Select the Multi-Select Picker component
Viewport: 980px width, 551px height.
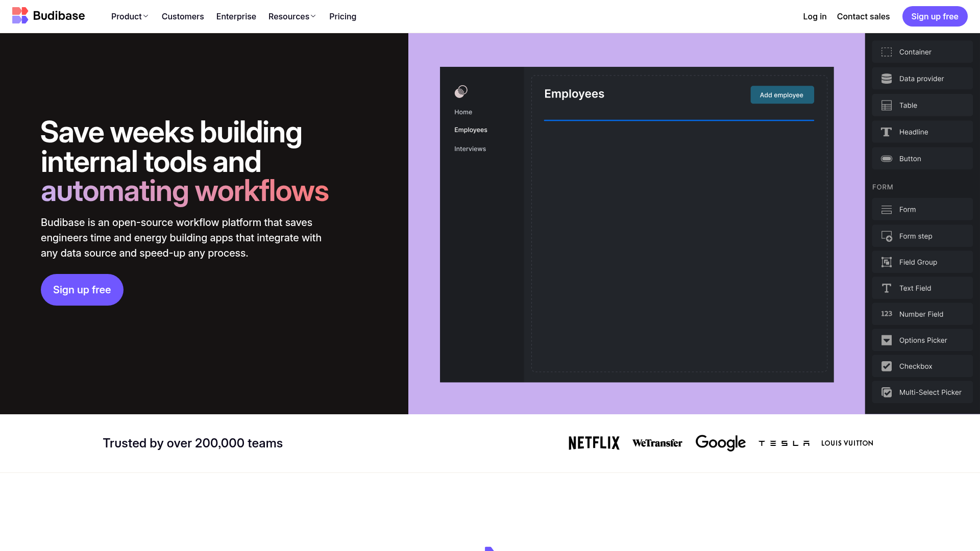(887, 392)
